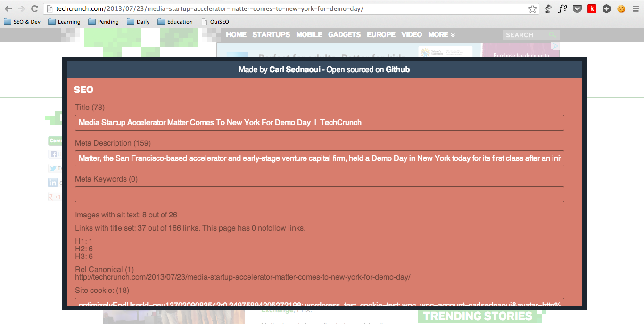Click the Meta Description text field
This screenshot has width=644, height=324.
319,158
